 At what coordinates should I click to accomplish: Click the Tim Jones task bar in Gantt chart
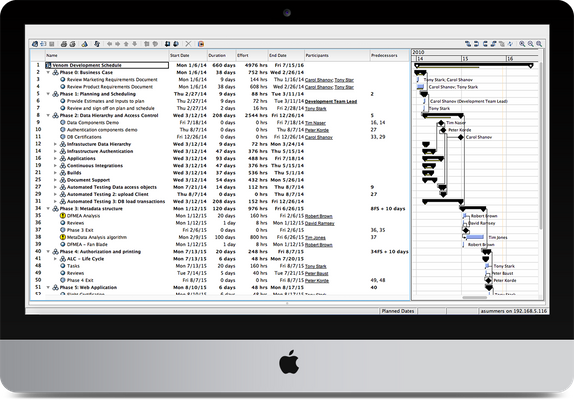point(475,237)
